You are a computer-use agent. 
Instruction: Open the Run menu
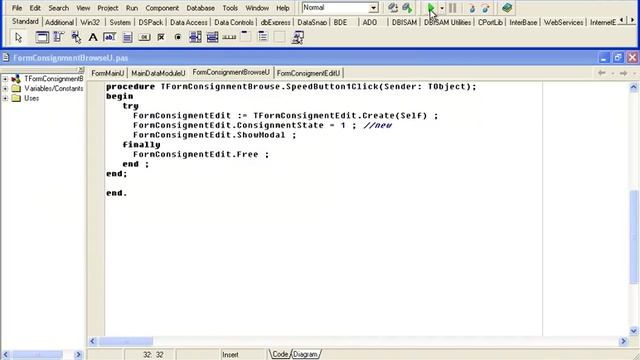[131, 8]
